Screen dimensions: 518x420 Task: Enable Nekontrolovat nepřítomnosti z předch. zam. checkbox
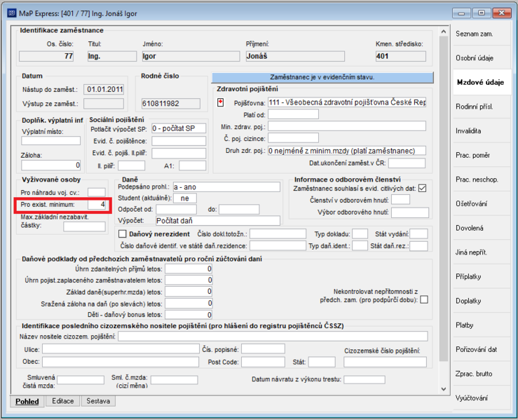[x=424, y=299]
